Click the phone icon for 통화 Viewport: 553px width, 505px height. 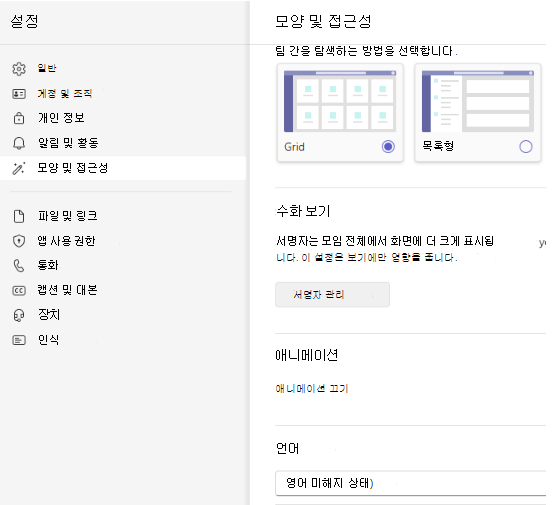point(19,266)
